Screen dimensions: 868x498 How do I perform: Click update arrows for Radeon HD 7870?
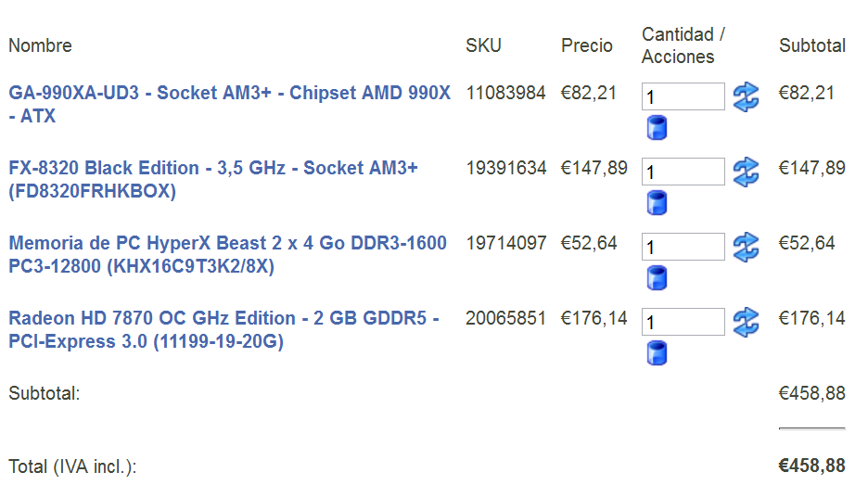coord(746,322)
